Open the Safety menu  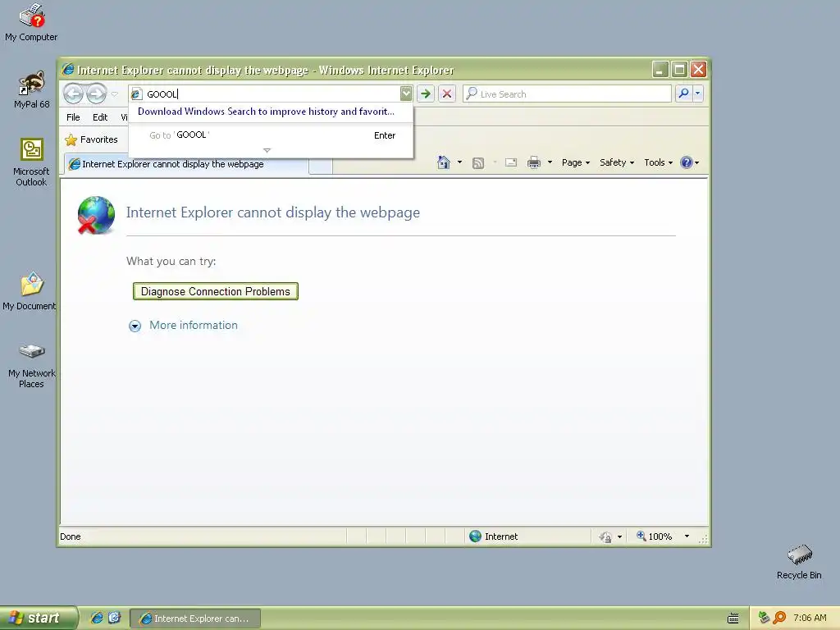617,162
